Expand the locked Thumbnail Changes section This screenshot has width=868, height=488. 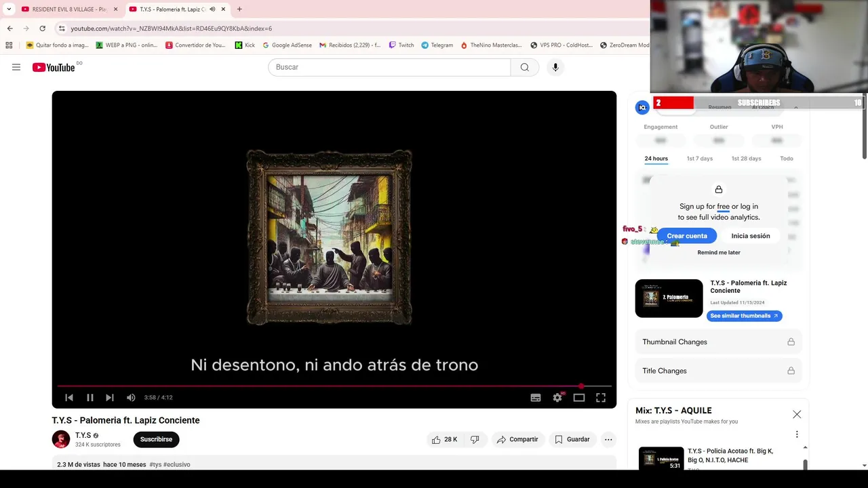[719, 342]
